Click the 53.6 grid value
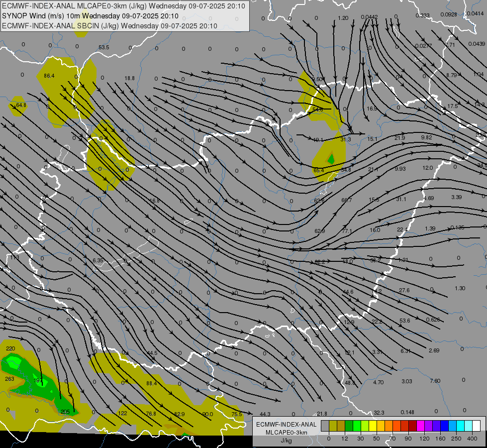 pos(405,321)
